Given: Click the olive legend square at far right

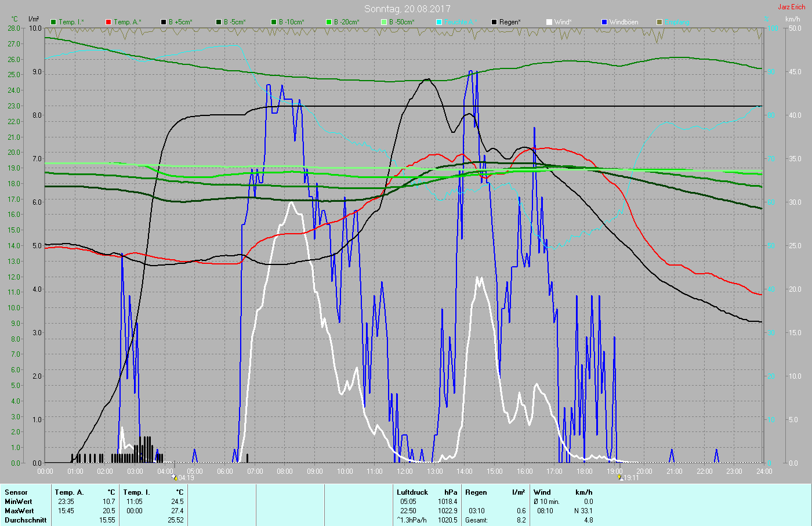Looking at the screenshot, I should 659,22.
